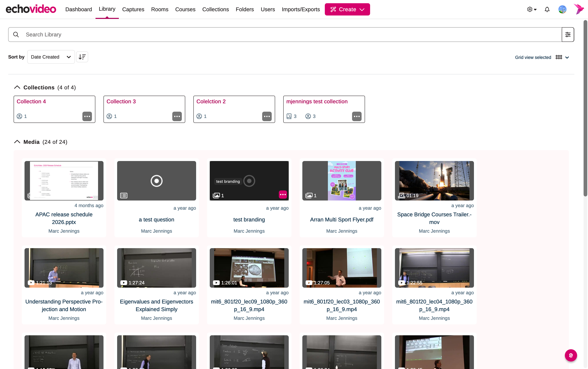
Task: Open mit6_801f20_lec09 video thumbnail
Action: coord(249,268)
